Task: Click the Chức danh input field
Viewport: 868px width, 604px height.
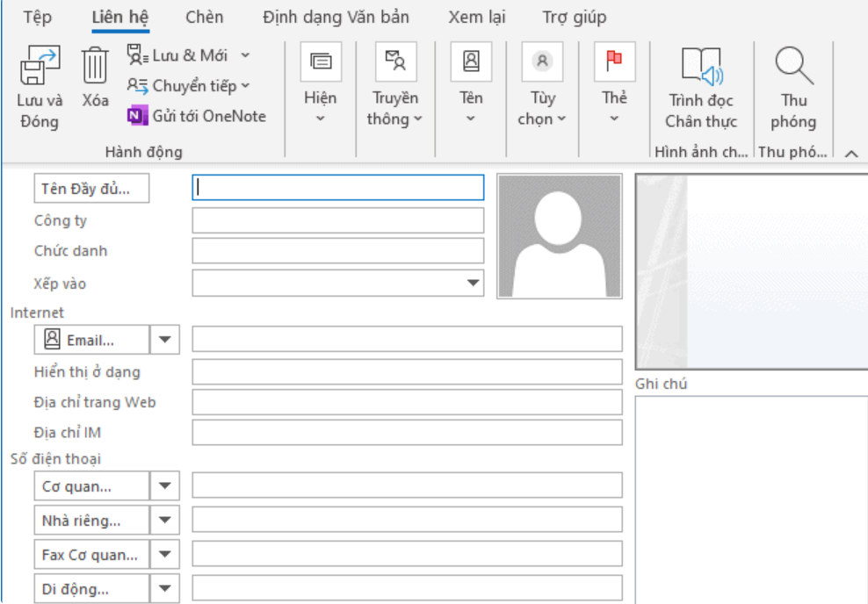Action: coord(338,250)
